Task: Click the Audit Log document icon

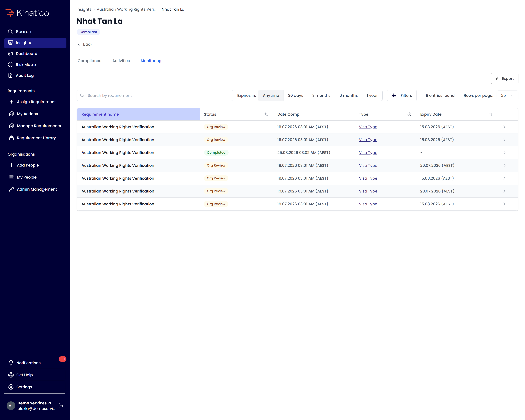Action: coord(10,75)
